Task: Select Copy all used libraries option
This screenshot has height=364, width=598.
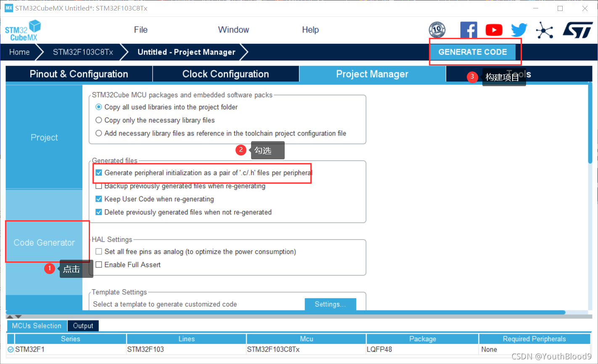Action: 99,107
